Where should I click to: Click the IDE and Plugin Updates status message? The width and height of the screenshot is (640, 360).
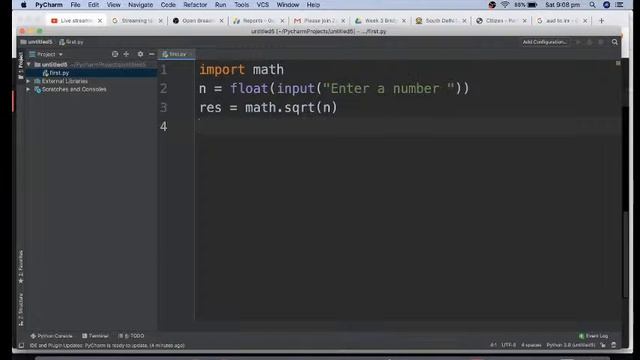(x=107, y=345)
